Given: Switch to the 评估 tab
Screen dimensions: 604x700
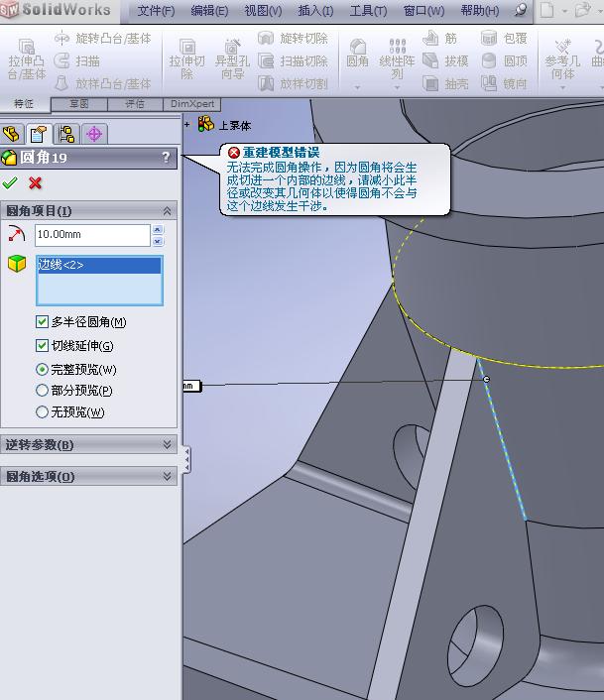Looking at the screenshot, I should tap(135, 104).
